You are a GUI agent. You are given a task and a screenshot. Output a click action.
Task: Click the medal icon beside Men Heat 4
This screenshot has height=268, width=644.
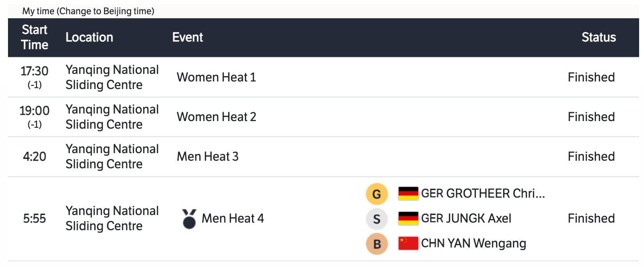coord(189,219)
